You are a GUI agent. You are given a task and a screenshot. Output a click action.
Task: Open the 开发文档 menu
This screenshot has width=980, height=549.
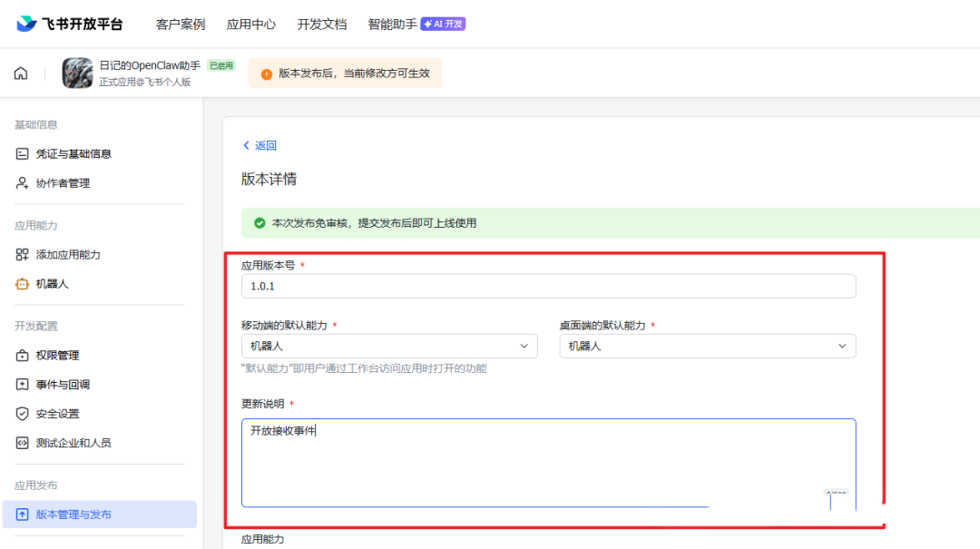pyautogui.click(x=322, y=24)
